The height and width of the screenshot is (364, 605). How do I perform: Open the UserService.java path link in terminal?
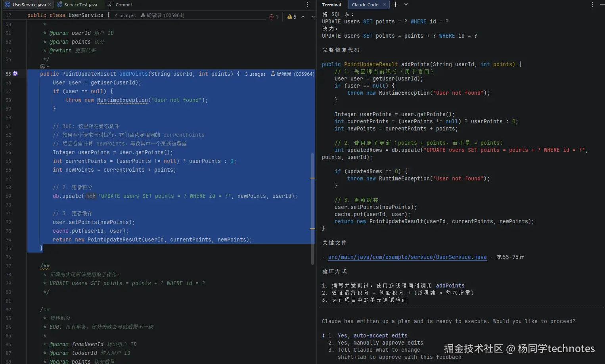[x=407, y=257]
